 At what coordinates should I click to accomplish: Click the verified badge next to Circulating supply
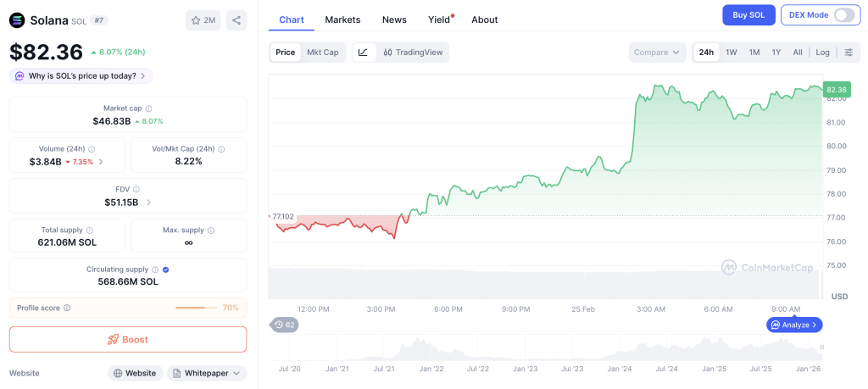(165, 270)
